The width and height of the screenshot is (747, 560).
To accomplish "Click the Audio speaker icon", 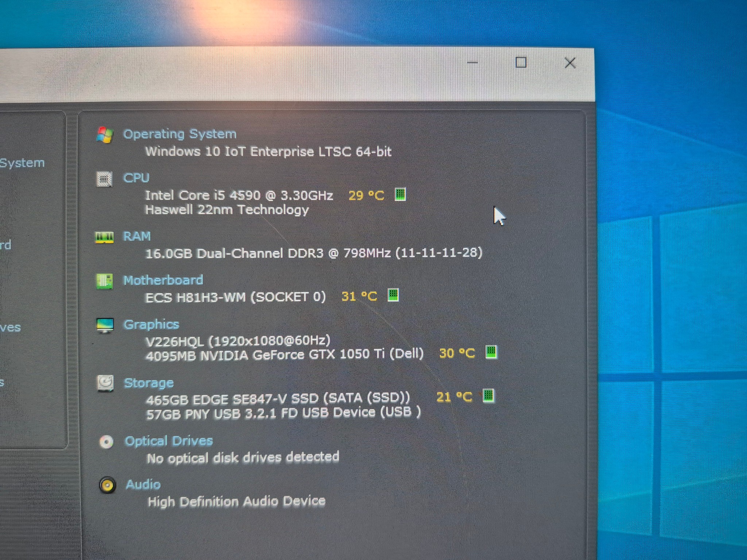I will (x=107, y=485).
